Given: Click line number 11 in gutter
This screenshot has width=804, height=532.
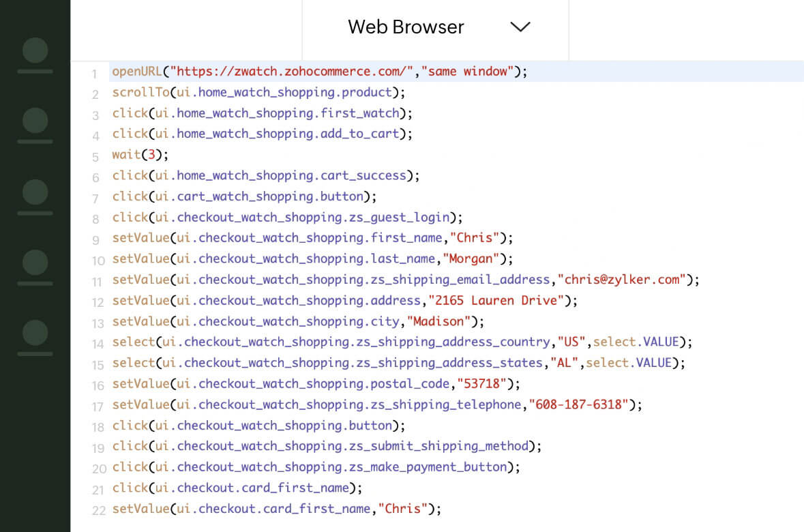Looking at the screenshot, I should pyautogui.click(x=98, y=282).
